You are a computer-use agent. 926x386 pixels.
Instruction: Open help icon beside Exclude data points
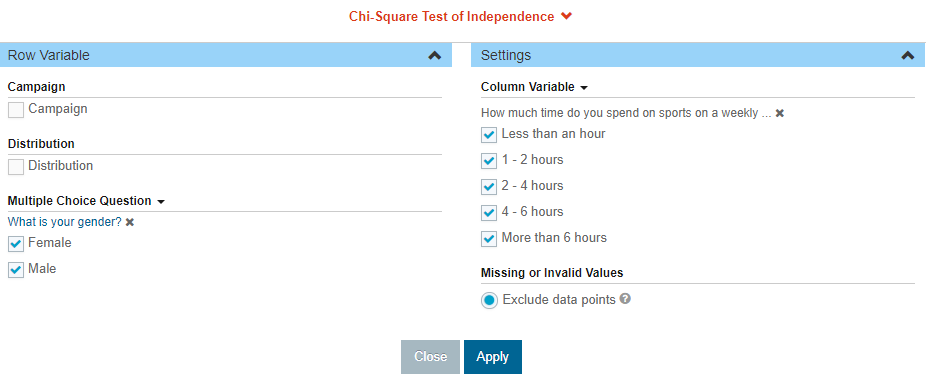[x=625, y=299]
